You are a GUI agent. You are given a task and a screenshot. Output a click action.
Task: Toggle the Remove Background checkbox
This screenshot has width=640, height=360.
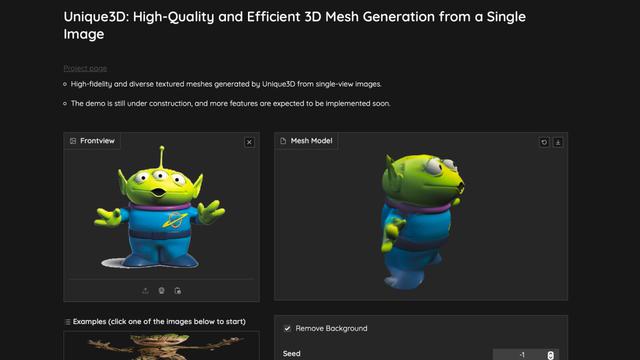[287, 329]
